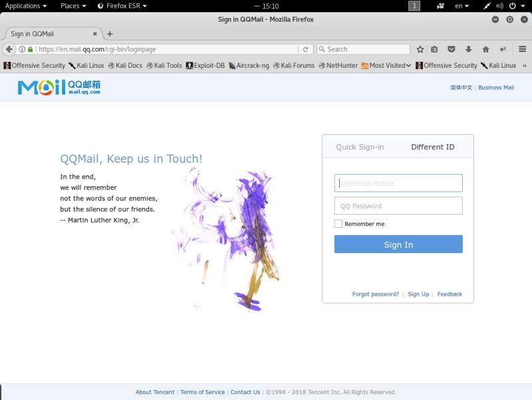Click the QQ Mail logo

pos(59,87)
